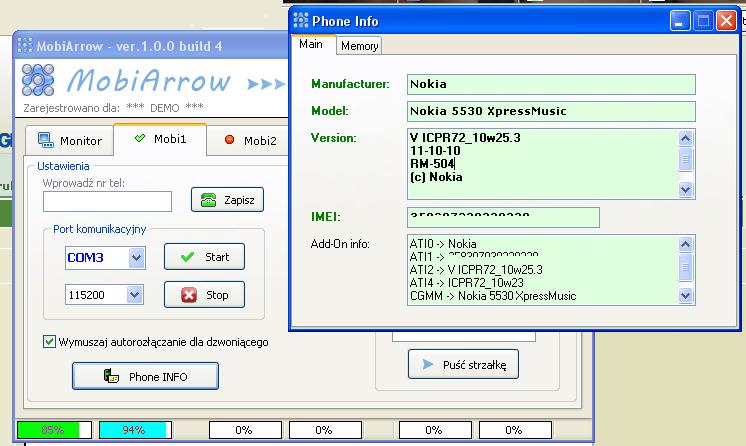This screenshot has height=446, width=746.
Task: Open the Memory tab in Phone Info
Action: pyautogui.click(x=359, y=46)
